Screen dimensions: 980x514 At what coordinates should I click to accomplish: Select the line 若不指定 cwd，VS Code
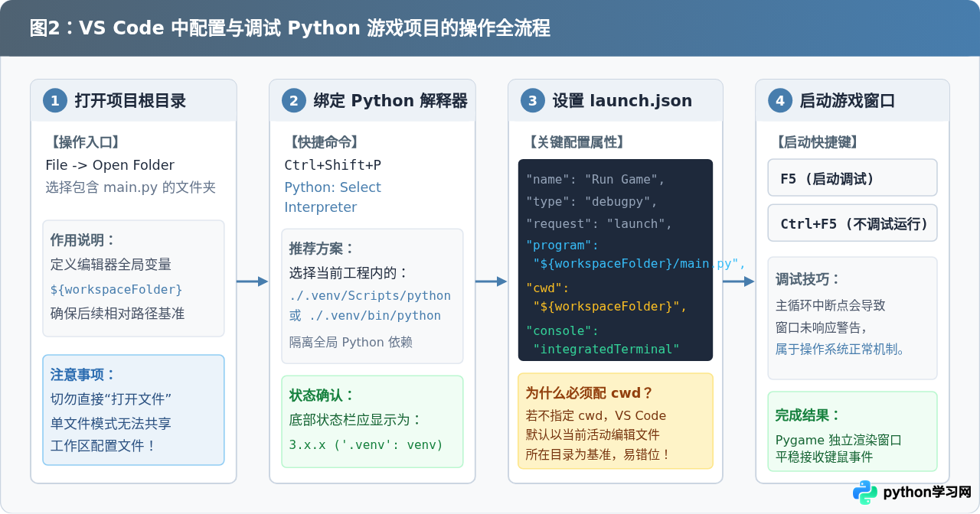tap(596, 416)
